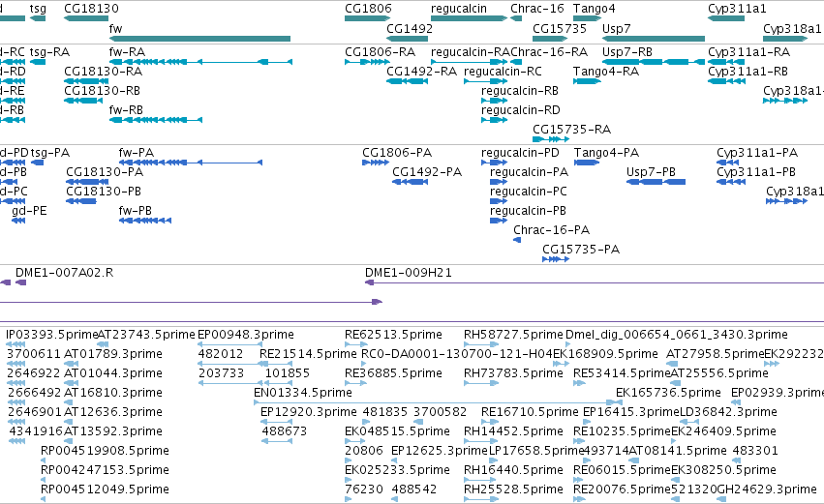Image resolution: width=824 pixels, height=504 pixels.
Task: Click the regucalcin-RB transcript
Action: click(495, 101)
